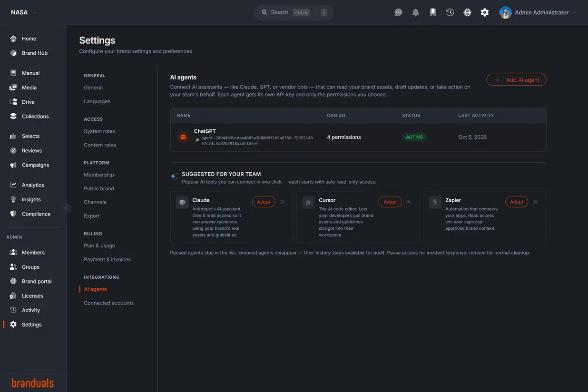The width and height of the screenshot is (588, 392).
Task: Click the ChatGPT agent robot icon
Action: (183, 137)
